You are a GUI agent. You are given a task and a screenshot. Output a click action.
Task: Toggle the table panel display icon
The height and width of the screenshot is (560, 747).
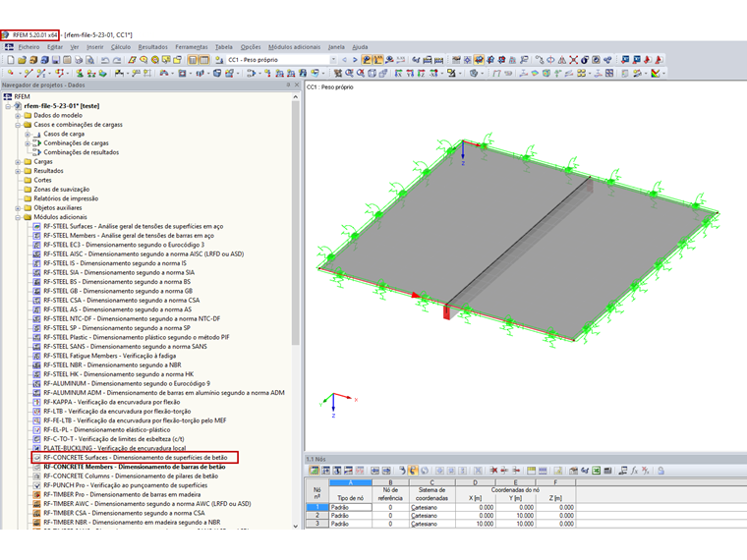pos(203,60)
